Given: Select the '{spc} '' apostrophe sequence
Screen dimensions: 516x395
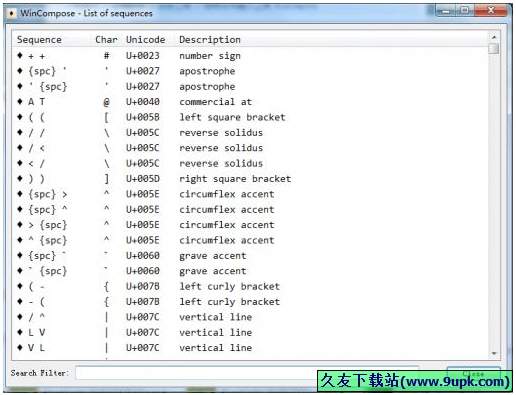Looking at the screenshot, I should [250, 71].
